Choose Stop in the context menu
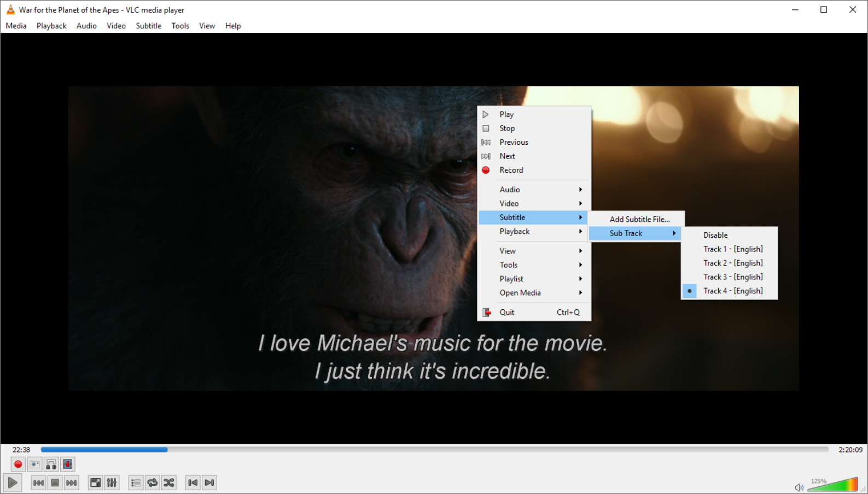Screen dimensions: 868x494 click(534, 128)
